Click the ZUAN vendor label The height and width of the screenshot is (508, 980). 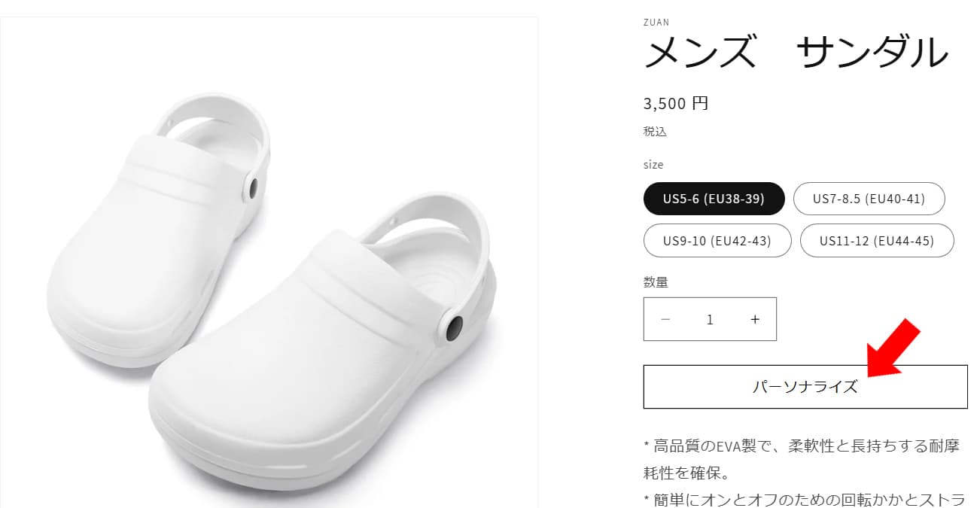656,23
